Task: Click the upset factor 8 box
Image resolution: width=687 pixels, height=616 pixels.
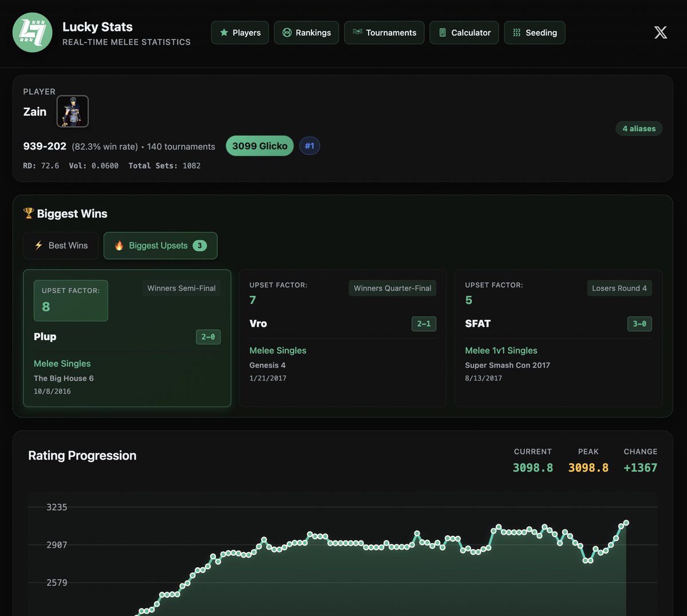Action: point(71,301)
